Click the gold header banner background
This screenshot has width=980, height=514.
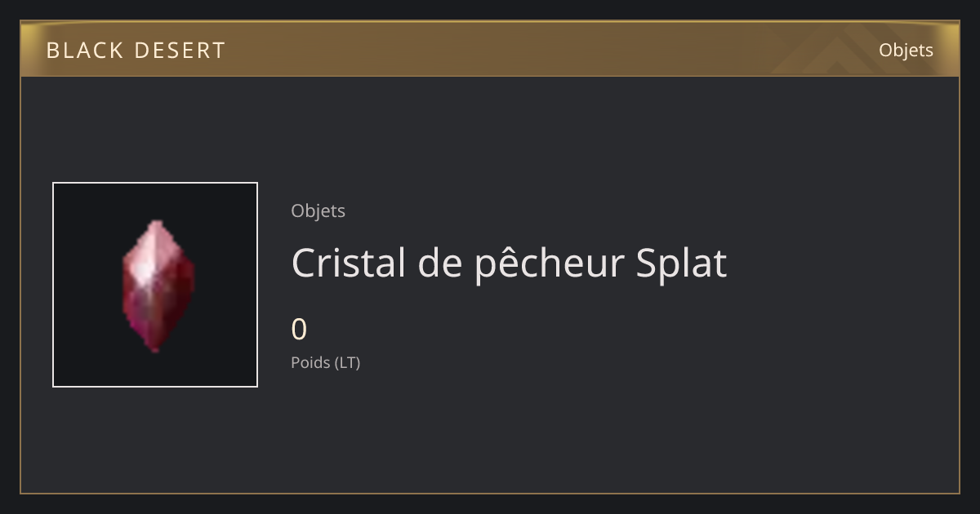click(x=490, y=49)
